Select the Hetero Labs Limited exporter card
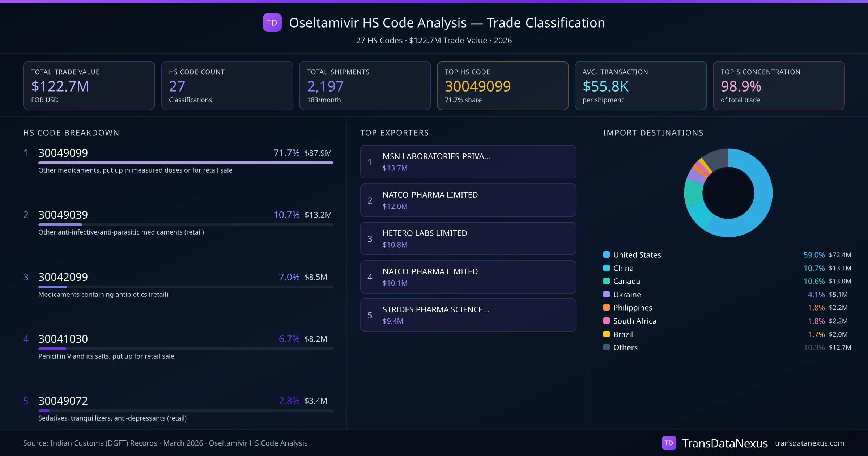This screenshot has width=868, height=456. click(468, 238)
